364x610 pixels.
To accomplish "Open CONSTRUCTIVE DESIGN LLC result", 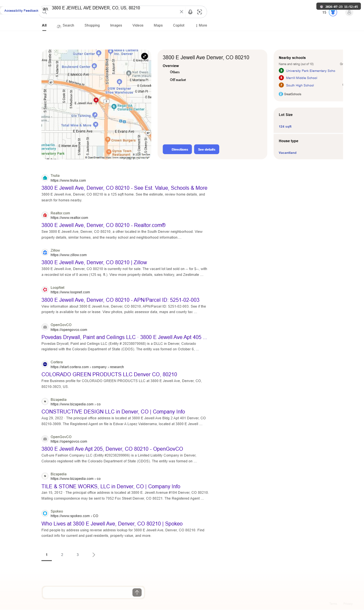I will tap(113, 412).
